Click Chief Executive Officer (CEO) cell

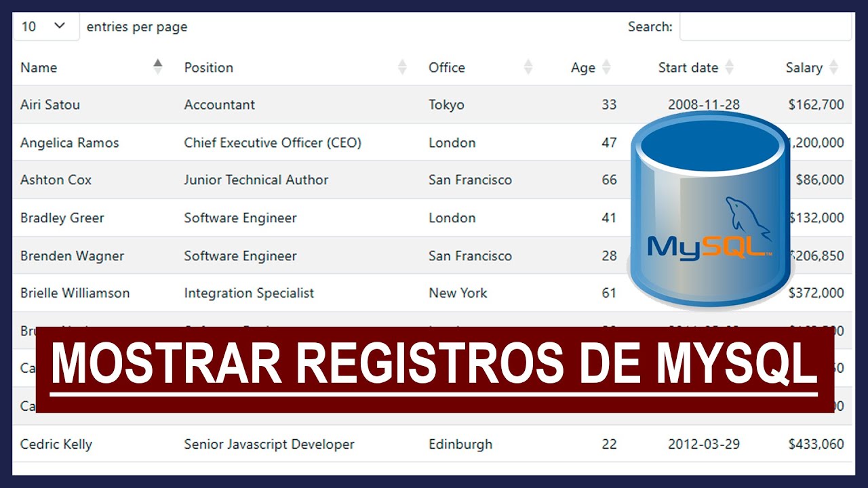pyautogui.click(x=273, y=142)
